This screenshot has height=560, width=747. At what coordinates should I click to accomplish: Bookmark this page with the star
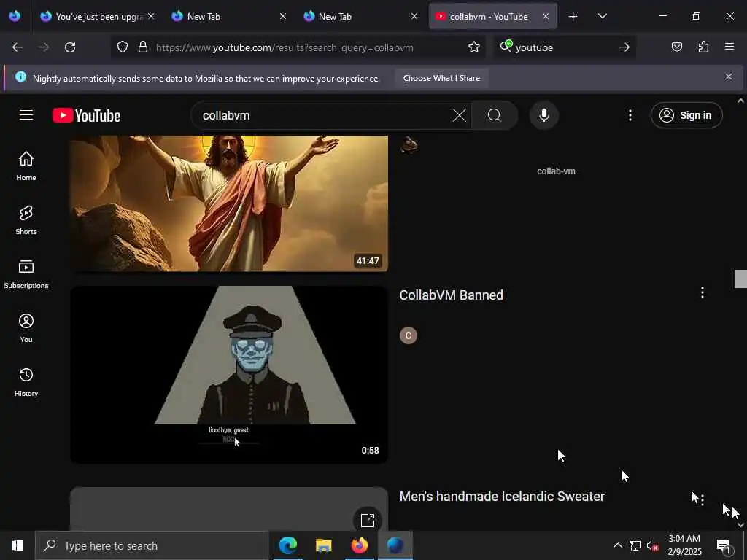pyautogui.click(x=473, y=47)
